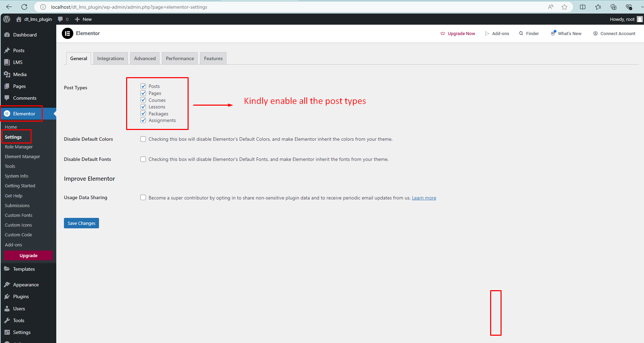
Task: Toggle the Courses post type checkbox
Action: (x=143, y=100)
